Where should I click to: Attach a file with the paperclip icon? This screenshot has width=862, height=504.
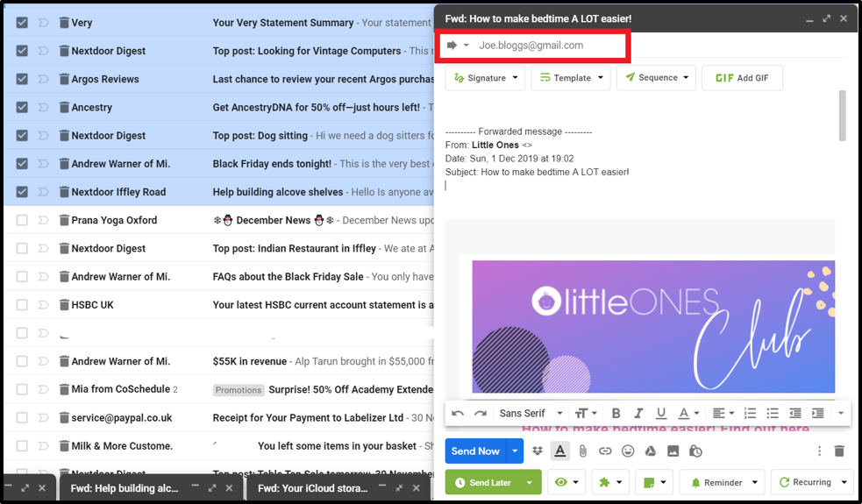coord(582,451)
